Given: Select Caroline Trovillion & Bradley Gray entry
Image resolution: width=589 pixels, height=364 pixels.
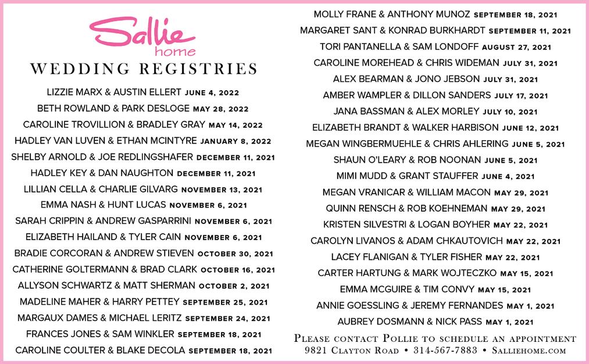Looking at the screenshot, I should point(142,124).
